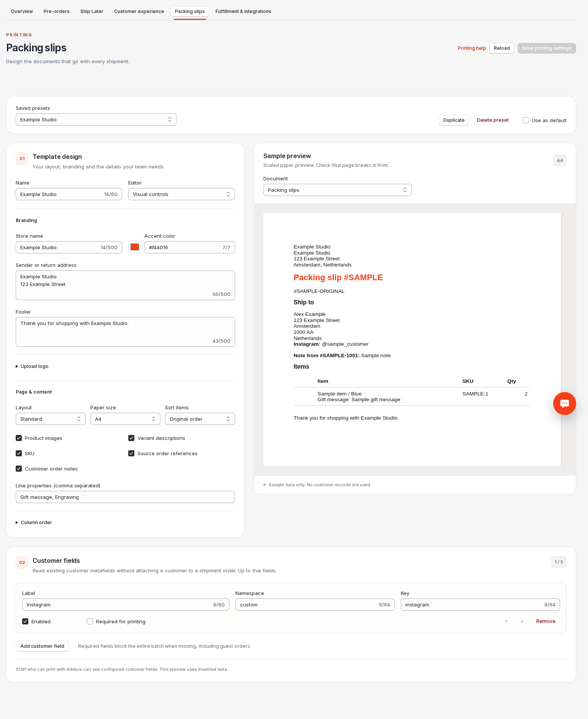This screenshot has width=588, height=719.
Task: Click Line properties input field
Action: click(125, 497)
